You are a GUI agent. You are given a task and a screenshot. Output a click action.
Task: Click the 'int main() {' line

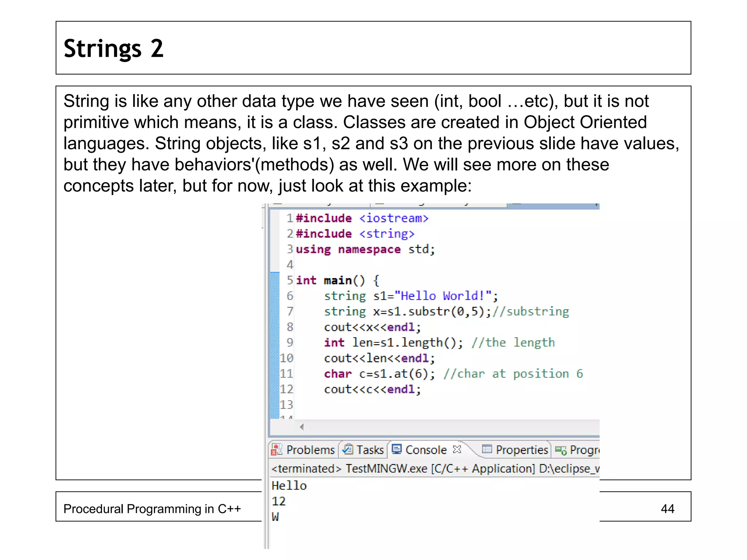coord(338,280)
